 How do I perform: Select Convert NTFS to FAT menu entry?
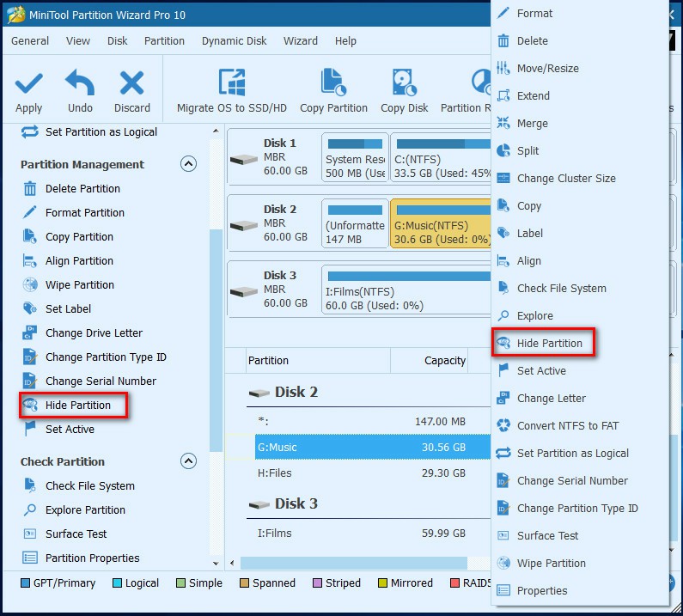coord(567,426)
